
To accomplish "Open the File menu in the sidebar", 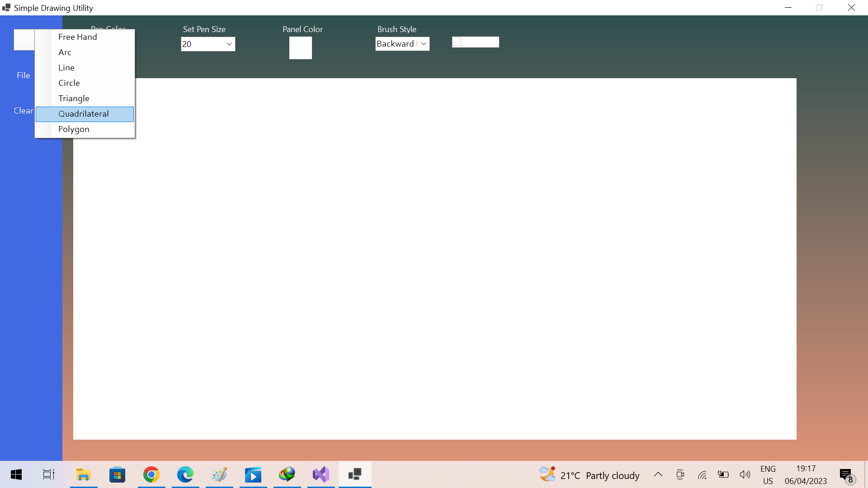I will click(x=23, y=75).
